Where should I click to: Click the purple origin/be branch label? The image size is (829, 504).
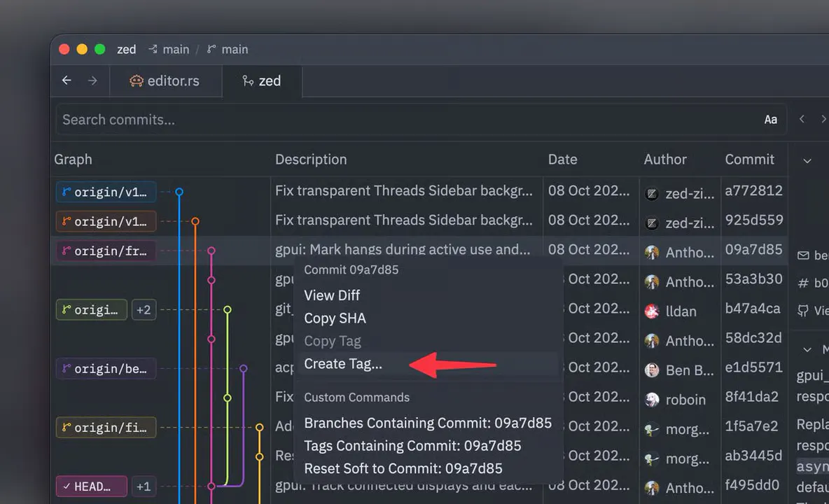click(106, 369)
